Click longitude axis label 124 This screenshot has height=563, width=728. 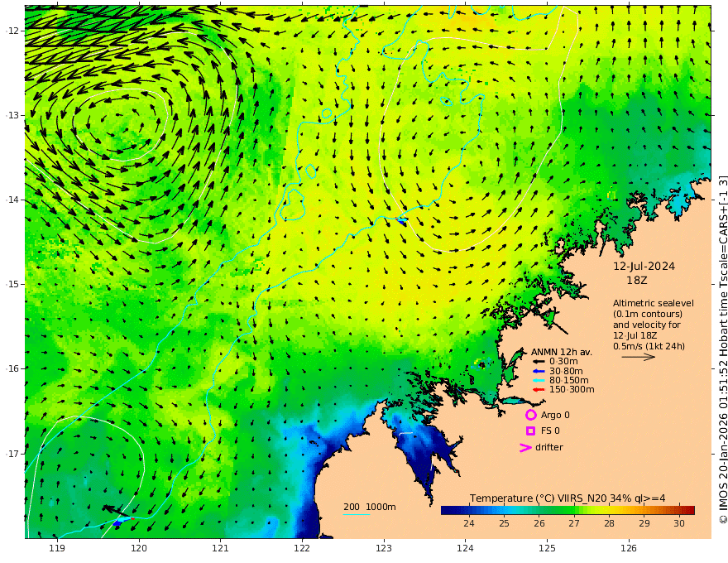pyautogui.click(x=466, y=549)
